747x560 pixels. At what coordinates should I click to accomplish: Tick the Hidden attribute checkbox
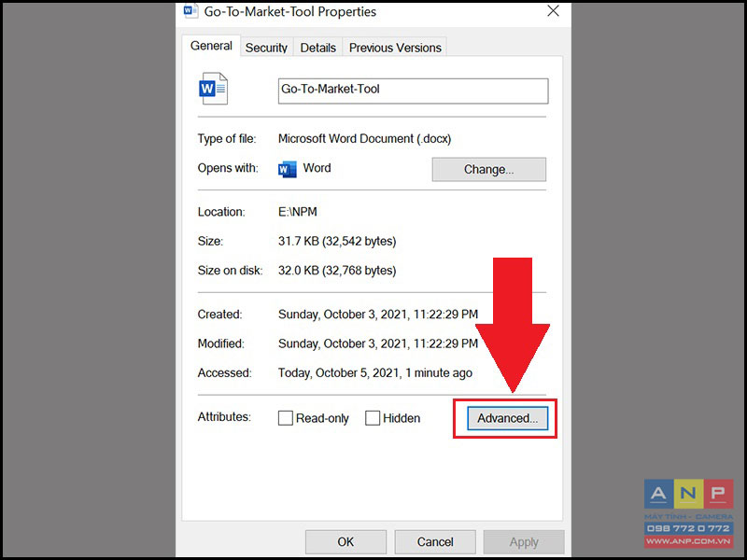pos(373,418)
